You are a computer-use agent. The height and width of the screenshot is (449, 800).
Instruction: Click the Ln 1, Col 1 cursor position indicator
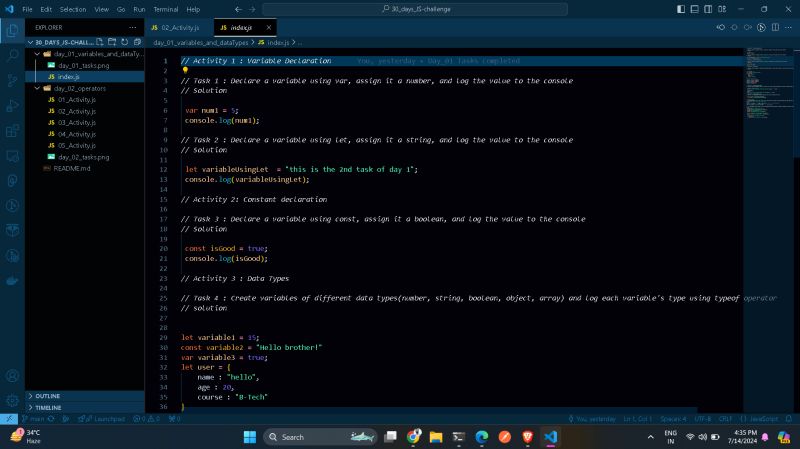pos(637,419)
